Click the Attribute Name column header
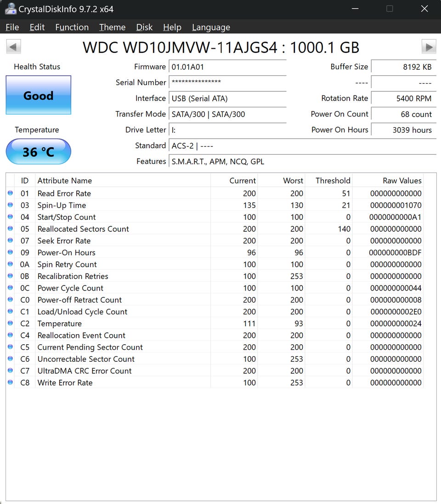The height and width of the screenshot is (504, 441). (x=123, y=181)
